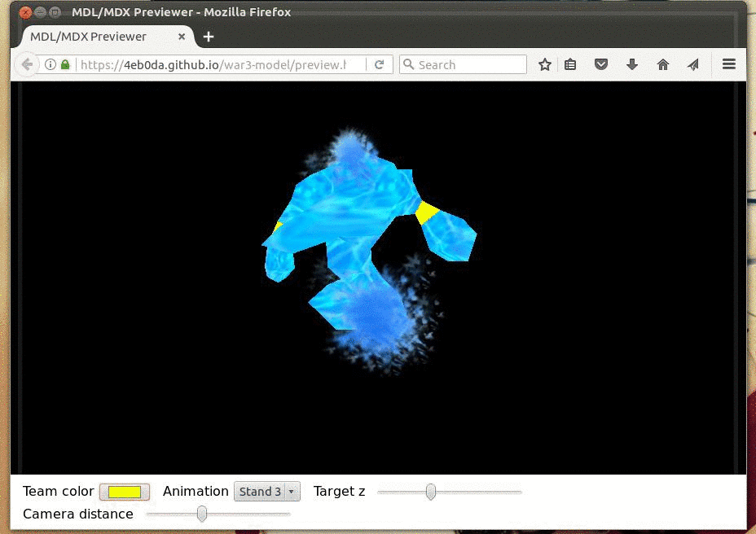Minimize the Firefox window
This screenshot has height=534, width=756.
pyautogui.click(x=41, y=12)
